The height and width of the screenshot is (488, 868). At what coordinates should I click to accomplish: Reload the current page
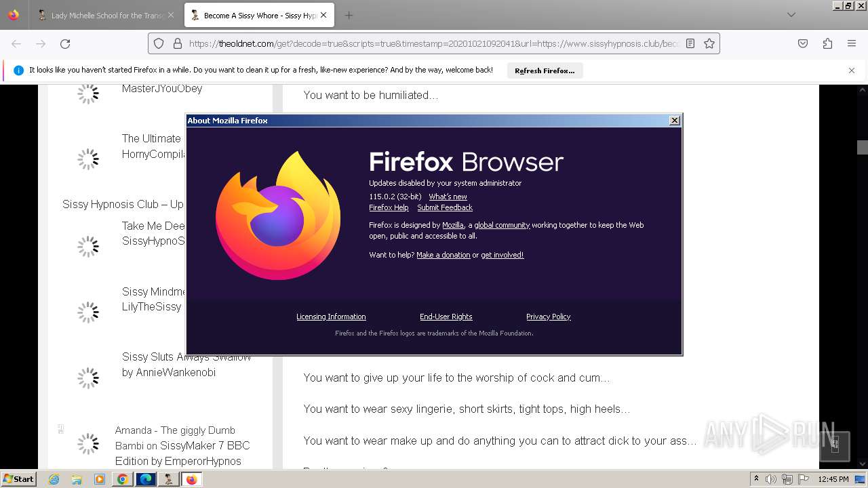(x=65, y=43)
